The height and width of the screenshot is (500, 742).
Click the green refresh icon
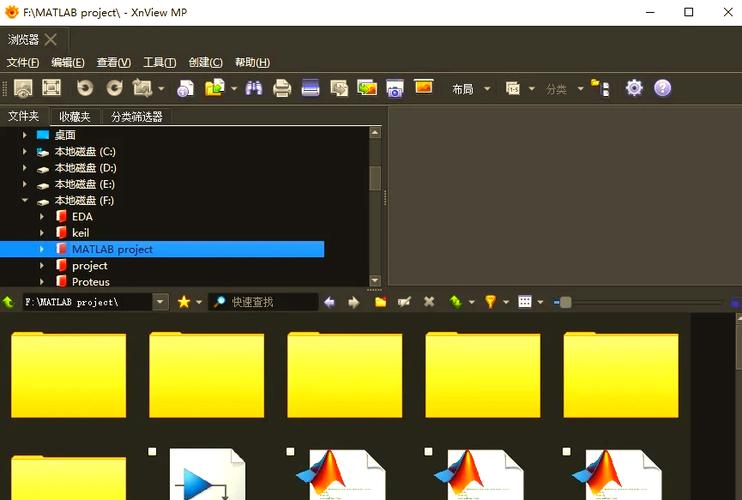pyautogui.click(x=455, y=302)
